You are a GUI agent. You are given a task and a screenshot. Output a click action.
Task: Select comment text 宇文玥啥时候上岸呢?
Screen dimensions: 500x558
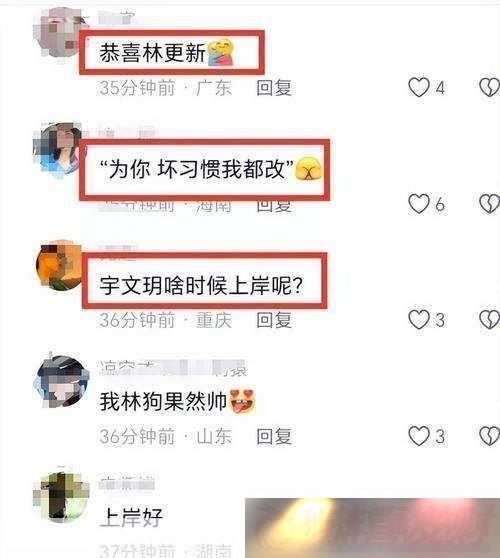pos(202,285)
